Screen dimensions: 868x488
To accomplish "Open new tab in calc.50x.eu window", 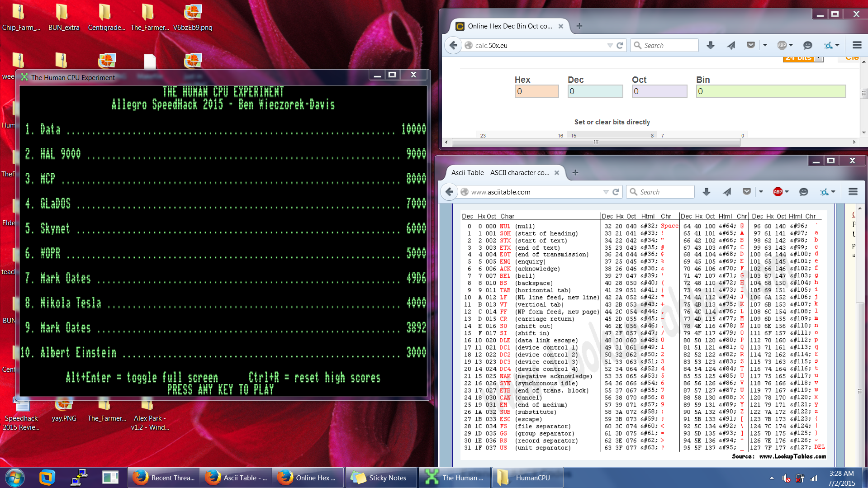I will click(x=579, y=26).
